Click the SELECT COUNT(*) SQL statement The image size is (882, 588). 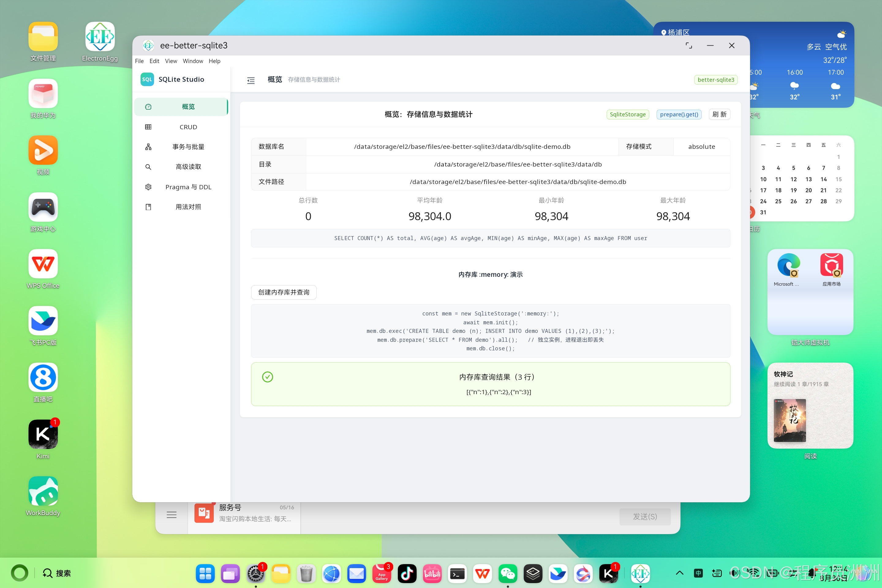491,238
